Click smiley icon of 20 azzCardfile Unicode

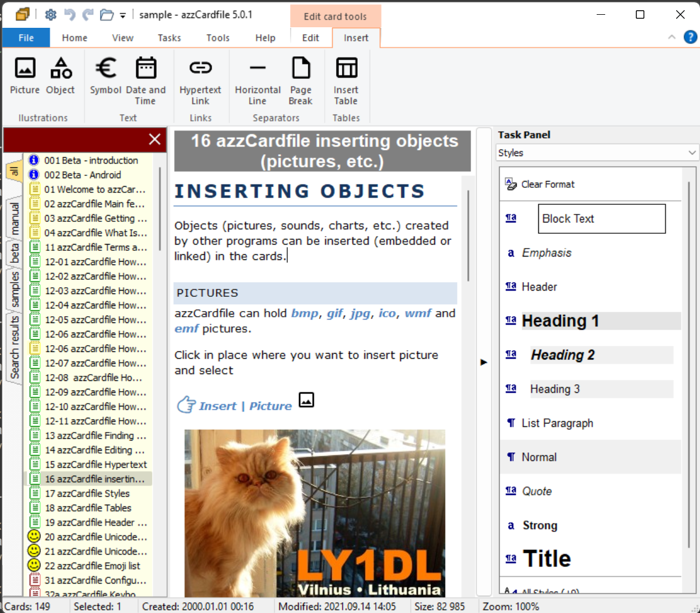(x=34, y=536)
